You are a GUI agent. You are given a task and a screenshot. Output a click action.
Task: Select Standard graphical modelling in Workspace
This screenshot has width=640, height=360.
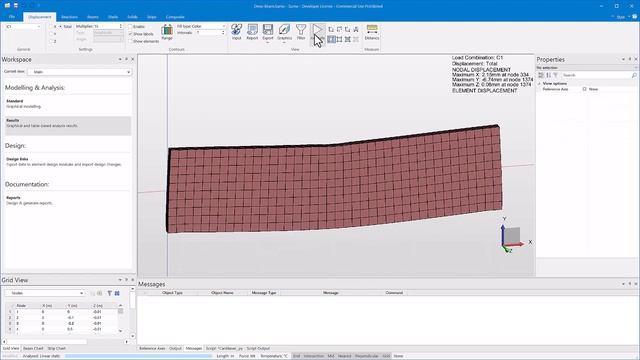(x=68, y=104)
